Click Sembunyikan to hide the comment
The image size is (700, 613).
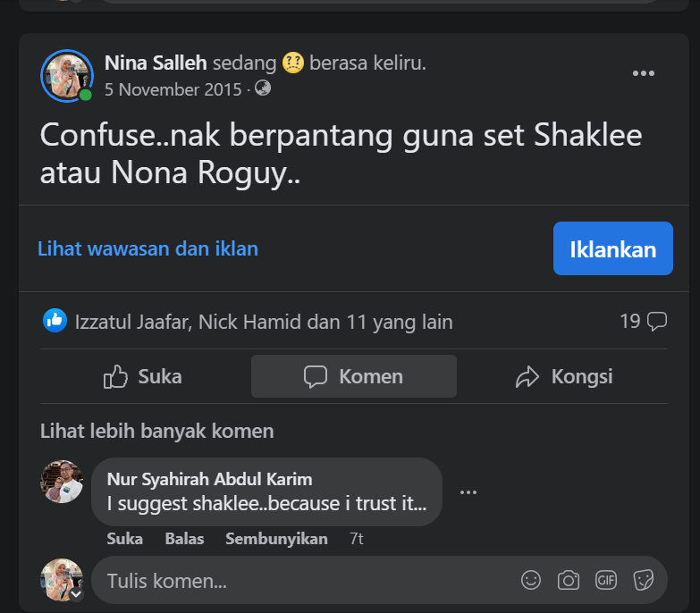tap(276, 539)
